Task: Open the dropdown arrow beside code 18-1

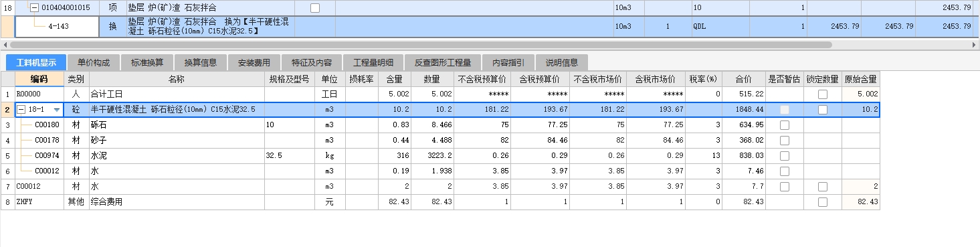Action: (57, 110)
